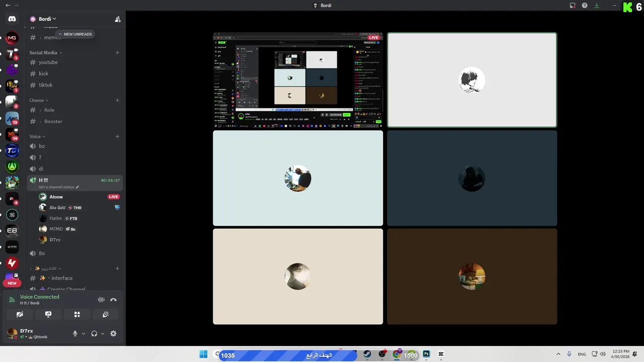Collapse the Choose category

point(39,100)
